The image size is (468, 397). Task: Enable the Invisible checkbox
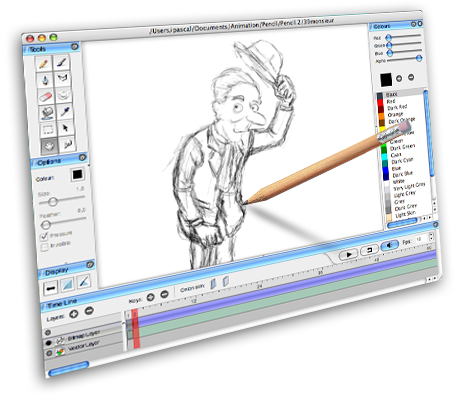[45, 247]
